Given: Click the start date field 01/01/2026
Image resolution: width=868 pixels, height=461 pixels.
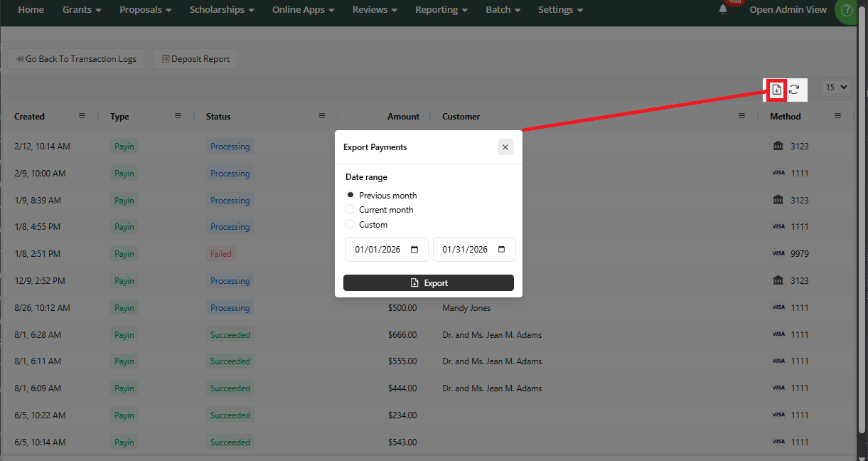Looking at the screenshot, I should point(387,250).
